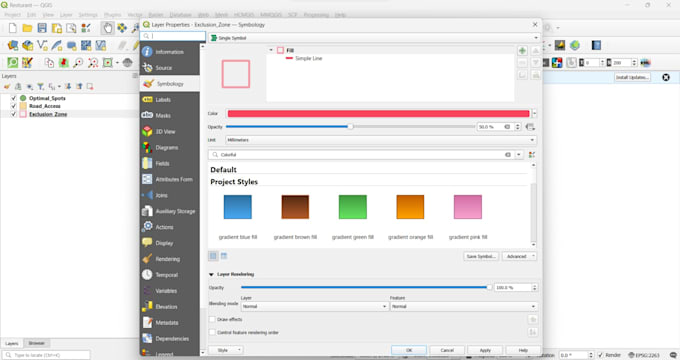Open the Style dropdown button
Screen dimensions: 680x360
226,350
